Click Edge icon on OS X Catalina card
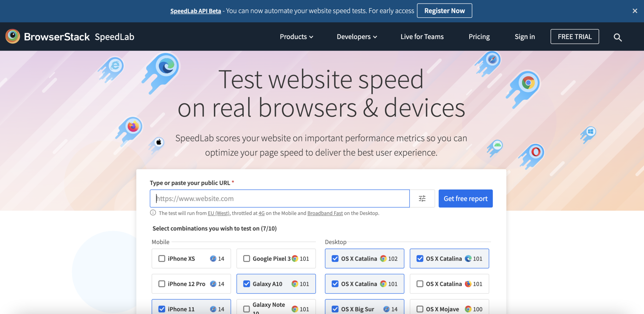Screen dimensions: 644x314 468,258
